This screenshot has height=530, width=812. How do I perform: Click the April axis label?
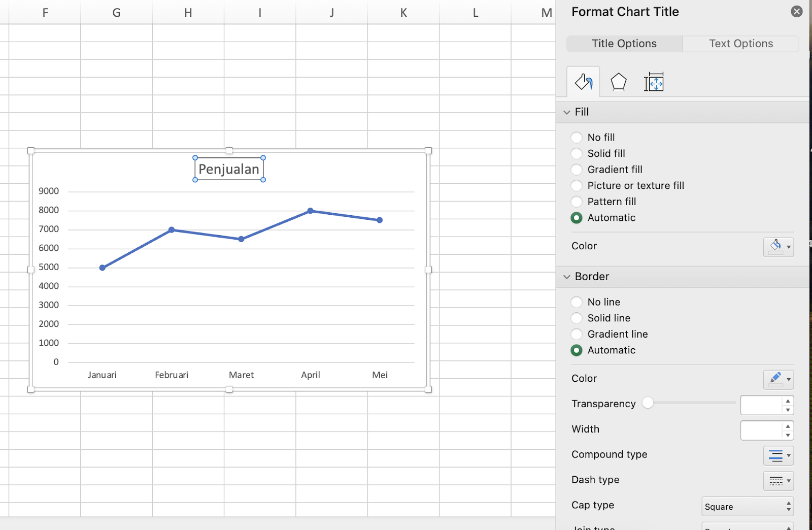pyautogui.click(x=311, y=375)
